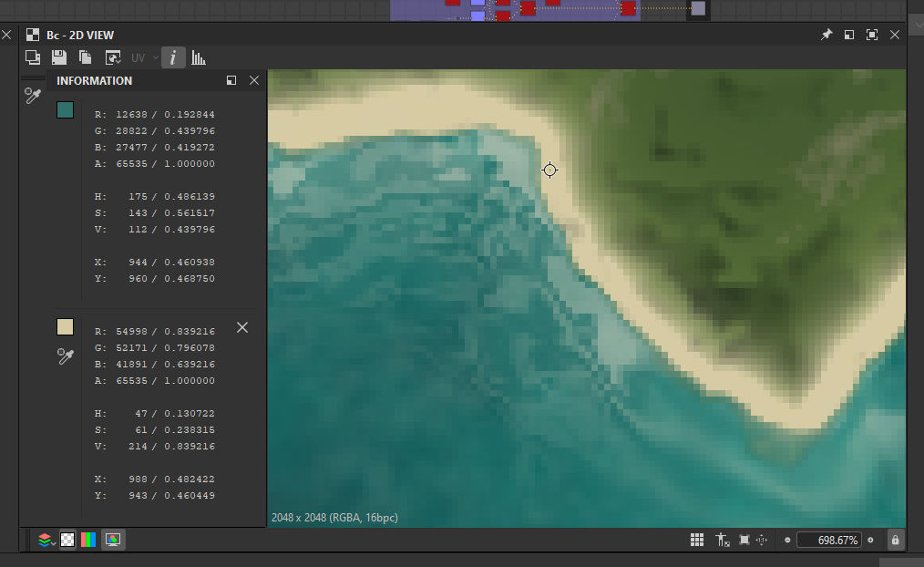Click the zoom in plus button

870,540
